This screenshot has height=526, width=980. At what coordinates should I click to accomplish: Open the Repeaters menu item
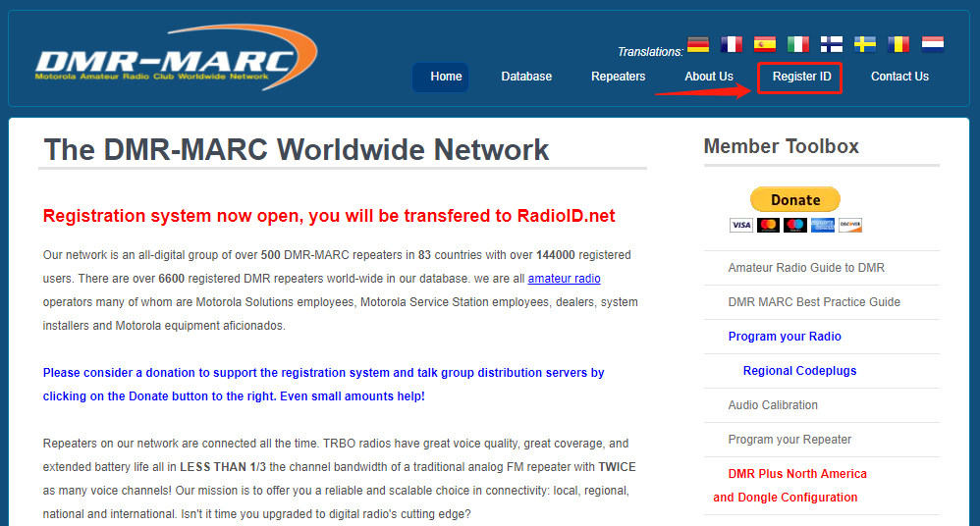coord(618,77)
